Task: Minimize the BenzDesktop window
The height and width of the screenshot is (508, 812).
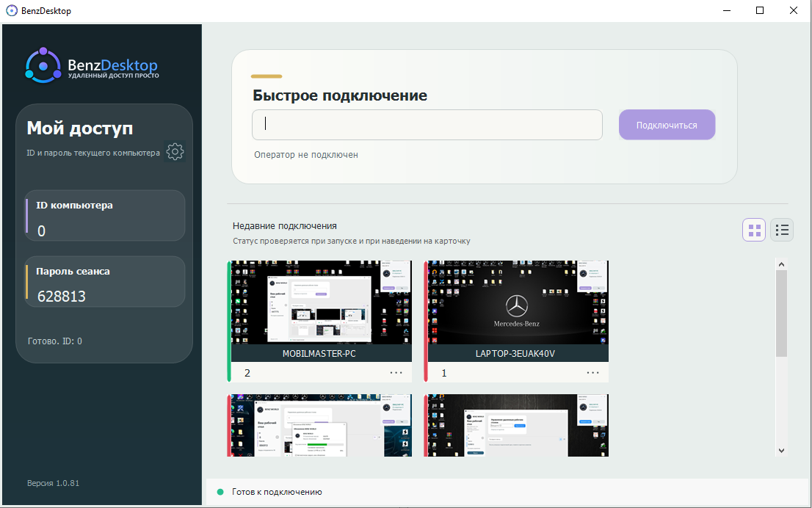Action: (727, 10)
